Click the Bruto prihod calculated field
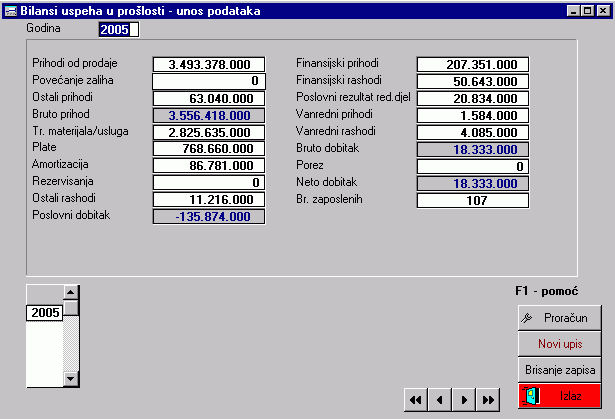This screenshot has width=615, height=419. (209, 116)
